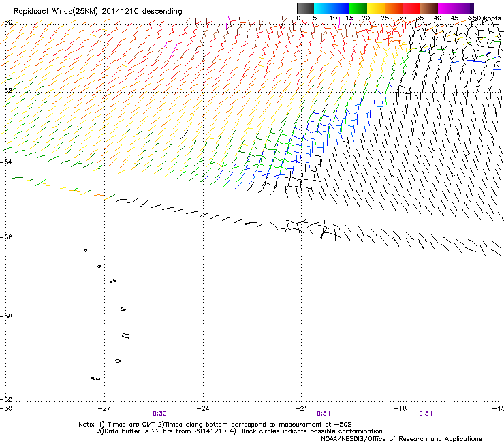
Task: Click the red 30-35 knots color band
Action: 411,8
